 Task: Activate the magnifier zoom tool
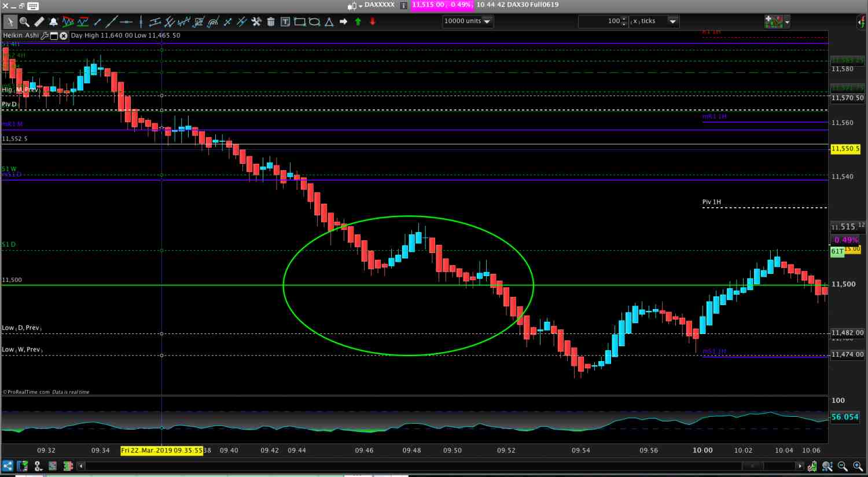coord(24,22)
